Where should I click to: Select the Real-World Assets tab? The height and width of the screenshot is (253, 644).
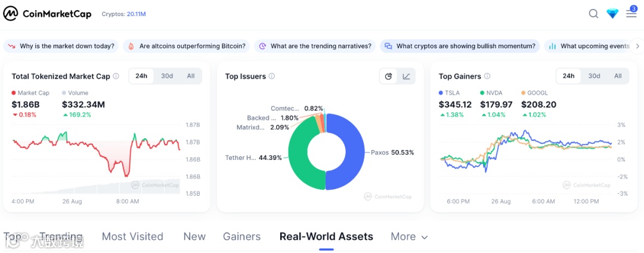[x=326, y=236]
